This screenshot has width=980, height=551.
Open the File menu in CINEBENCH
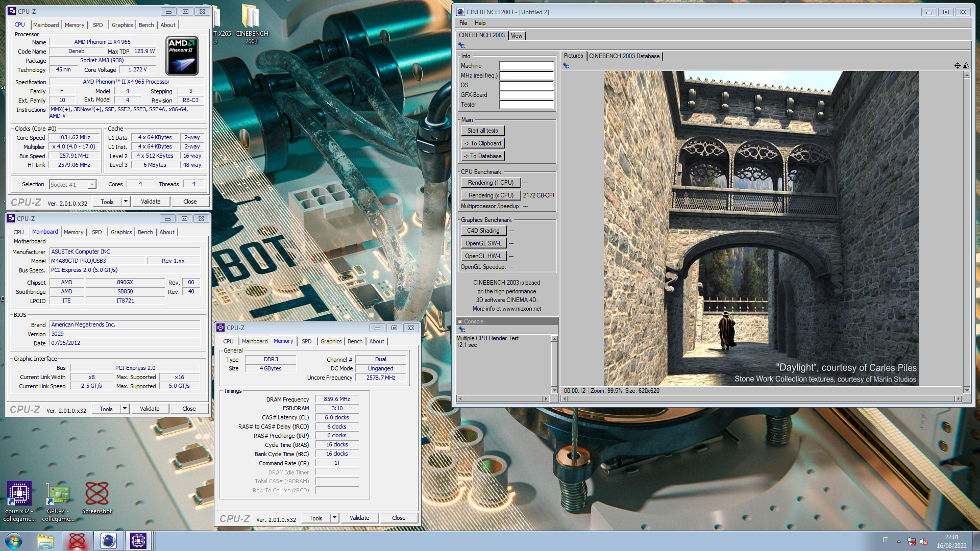pyautogui.click(x=463, y=23)
